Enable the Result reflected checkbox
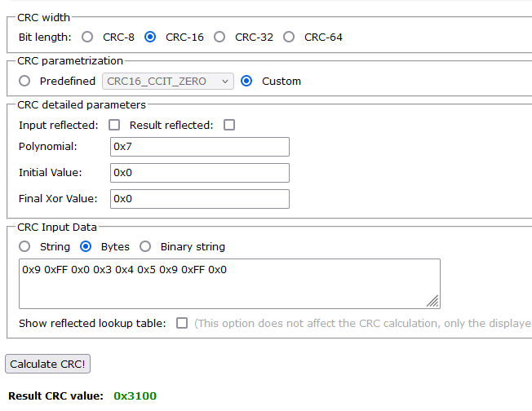The height and width of the screenshot is (411, 532). (229, 125)
